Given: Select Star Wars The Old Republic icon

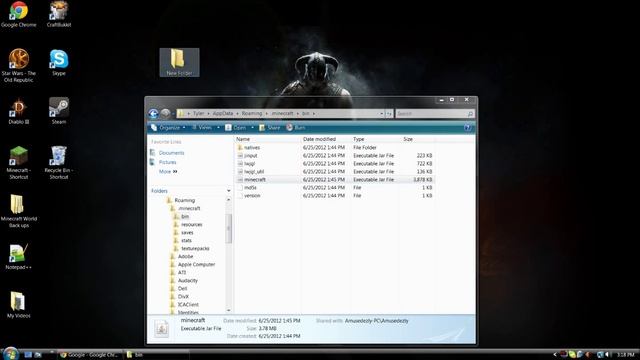Looking at the screenshot, I should point(18,65).
